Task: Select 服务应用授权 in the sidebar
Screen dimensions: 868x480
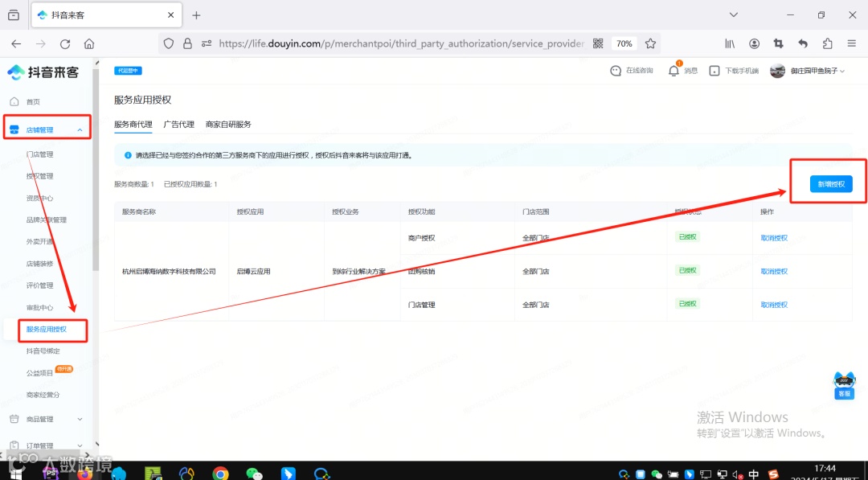Action: click(47, 330)
